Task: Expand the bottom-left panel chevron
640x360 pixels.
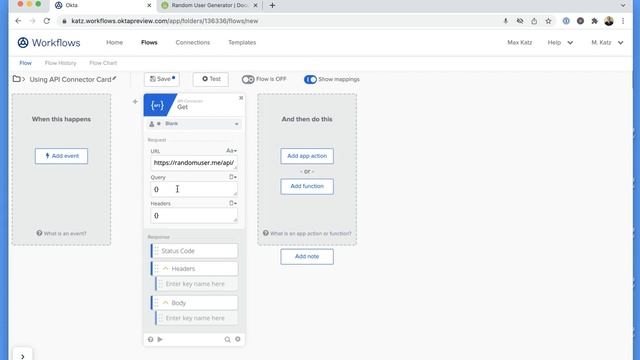Action: pyautogui.click(x=22, y=356)
